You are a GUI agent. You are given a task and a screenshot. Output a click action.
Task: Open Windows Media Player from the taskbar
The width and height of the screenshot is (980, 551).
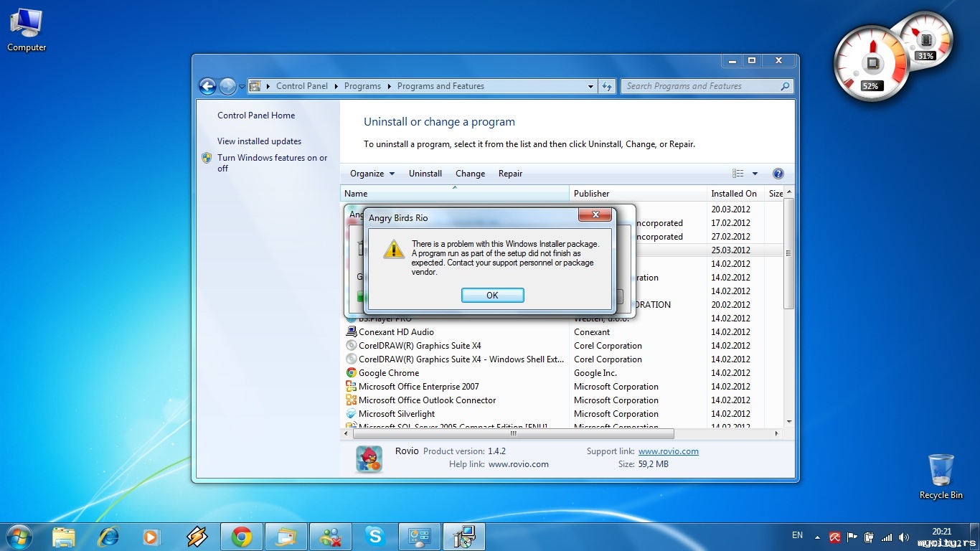151,537
